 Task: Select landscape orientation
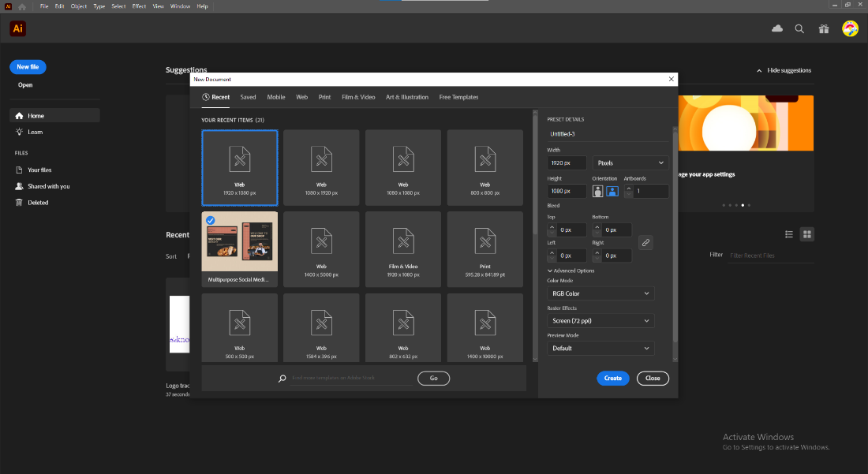pyautogui.click(x=612, y=191)
